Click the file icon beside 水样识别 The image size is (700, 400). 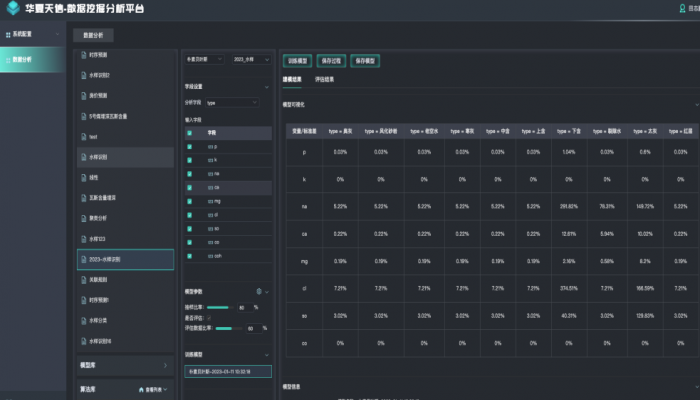83,156
